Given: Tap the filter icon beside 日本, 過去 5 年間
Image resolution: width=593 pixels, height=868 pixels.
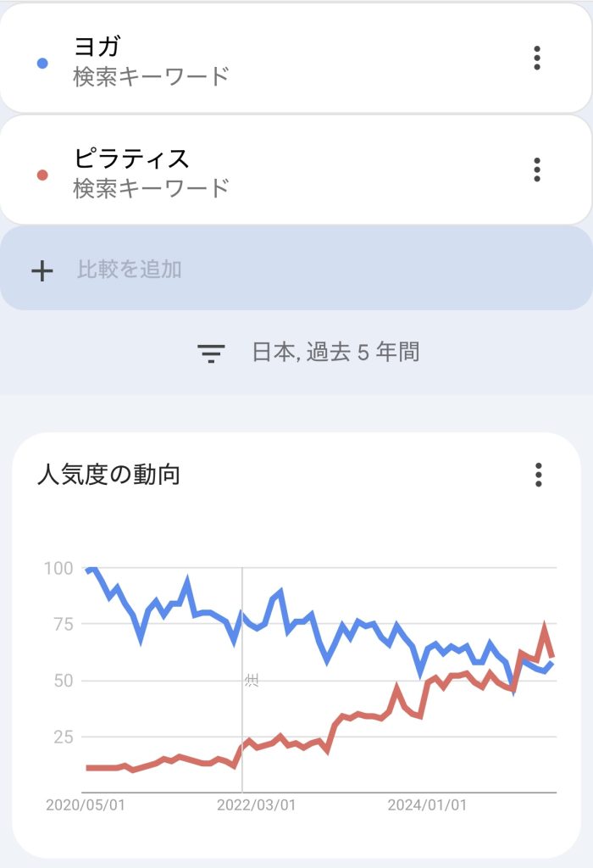Looking at the screenshot, I should (x=211, y=353).
